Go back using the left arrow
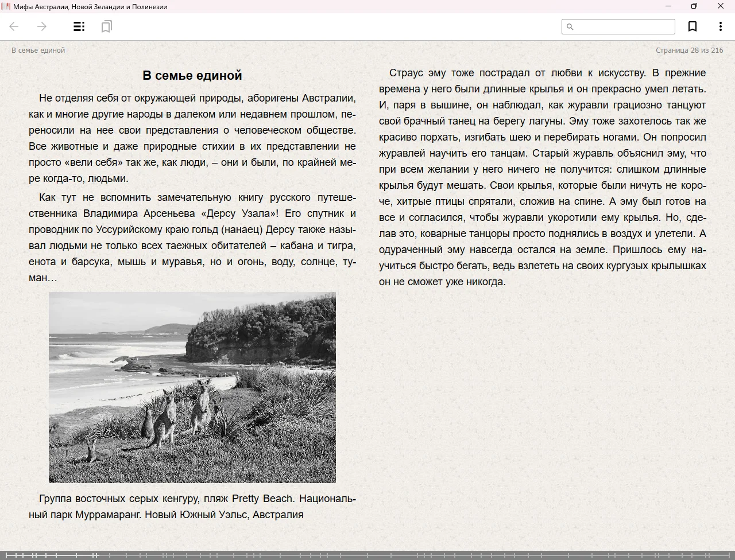The width and height of the screenshot is (735, 560). click(14, 26)
